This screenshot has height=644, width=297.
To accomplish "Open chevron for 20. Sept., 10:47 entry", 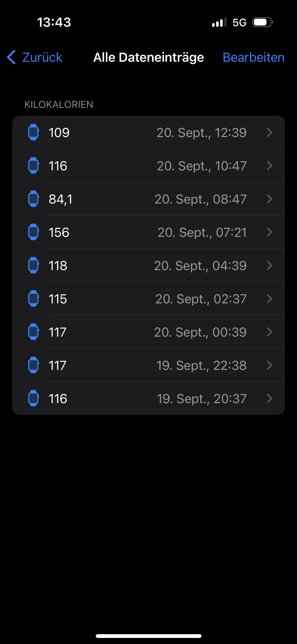I will (269, 166).
